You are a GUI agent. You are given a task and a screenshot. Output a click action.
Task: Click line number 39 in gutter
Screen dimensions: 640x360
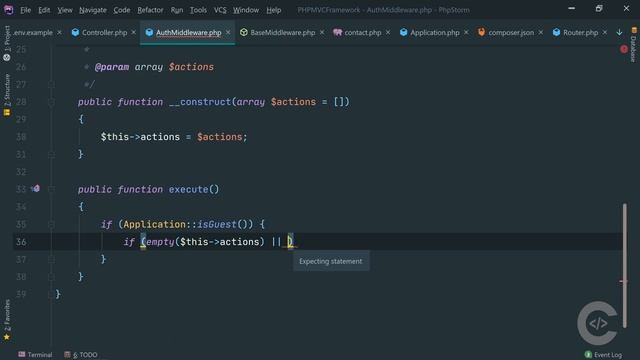[21, 294]
